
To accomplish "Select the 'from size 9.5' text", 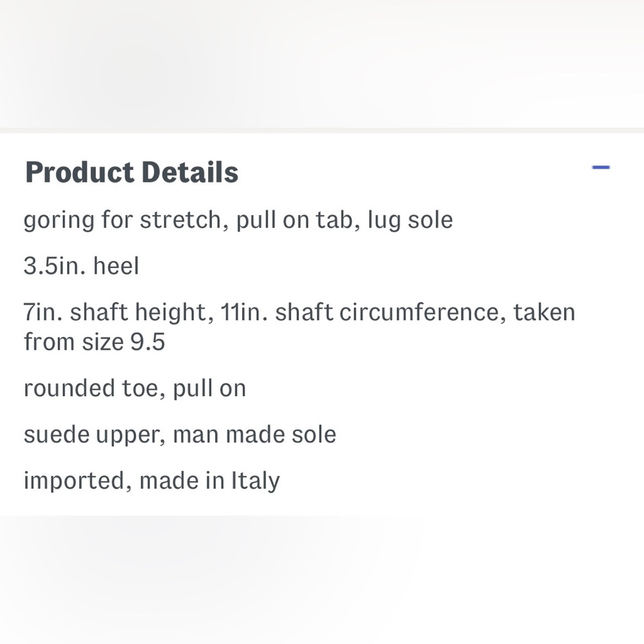I will 95,342.
